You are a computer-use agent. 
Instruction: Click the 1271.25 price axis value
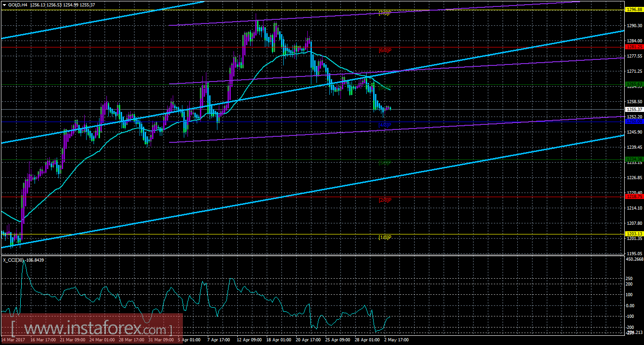(634, 71)
